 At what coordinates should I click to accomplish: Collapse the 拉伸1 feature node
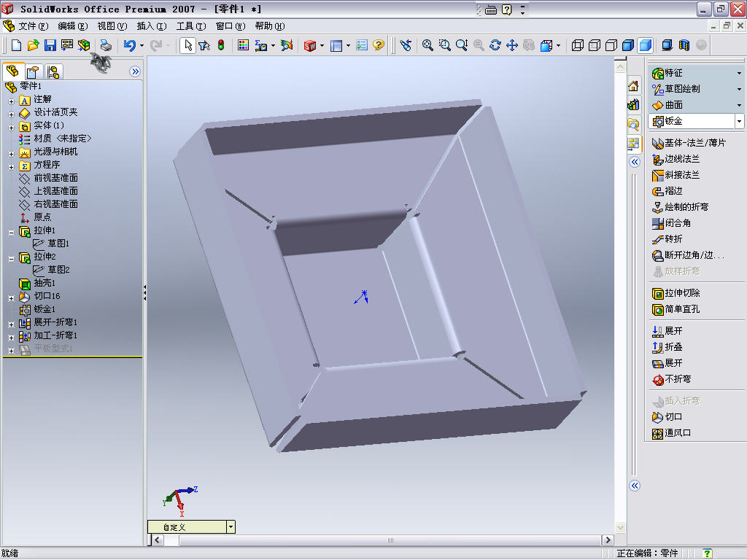pyautogui.click(x=12, y=233)
